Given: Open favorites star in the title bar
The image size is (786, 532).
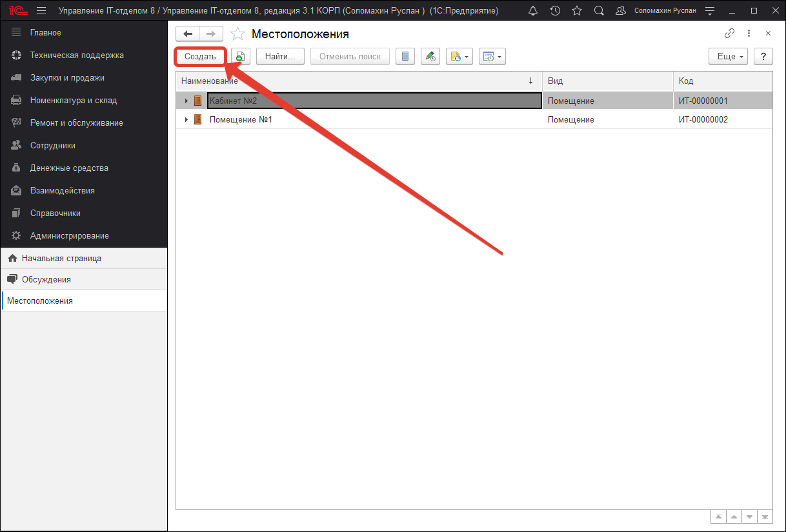Looking at the screenshot, I should [577, 11].
